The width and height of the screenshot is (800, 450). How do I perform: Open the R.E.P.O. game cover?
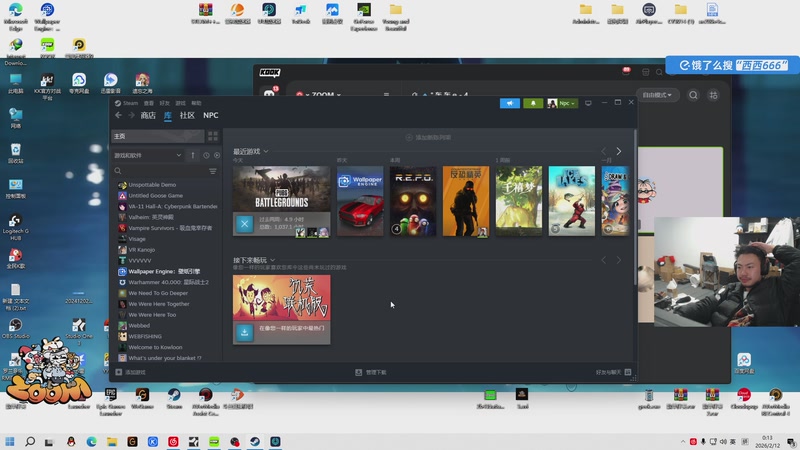[x=413, y=201]
